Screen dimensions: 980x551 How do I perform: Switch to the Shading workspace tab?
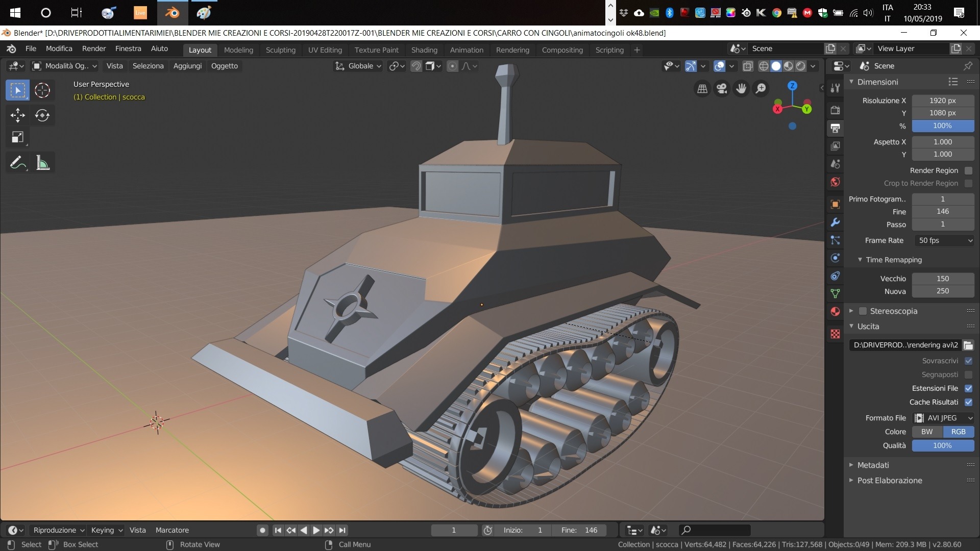pyautogui.click(x=424, y=50)
